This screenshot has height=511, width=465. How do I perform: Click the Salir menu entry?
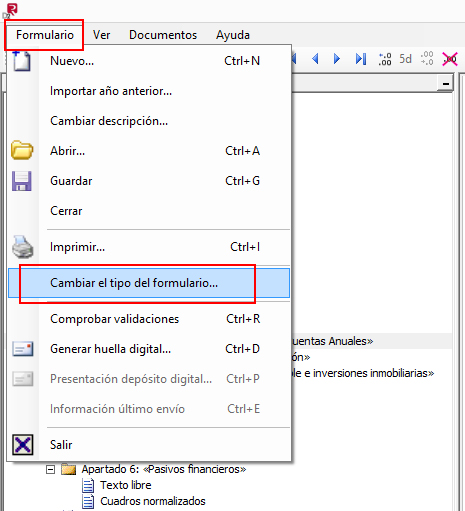149,445
